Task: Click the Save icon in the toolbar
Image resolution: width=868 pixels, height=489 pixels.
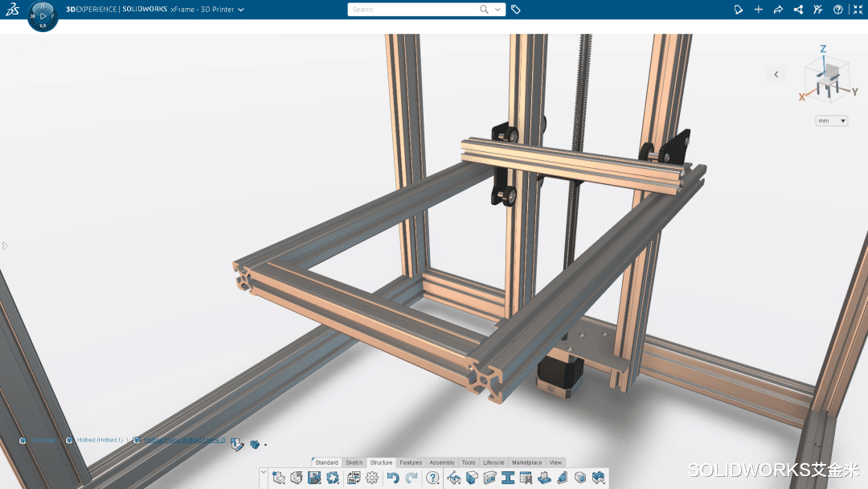Action: (x=314, y=479)
